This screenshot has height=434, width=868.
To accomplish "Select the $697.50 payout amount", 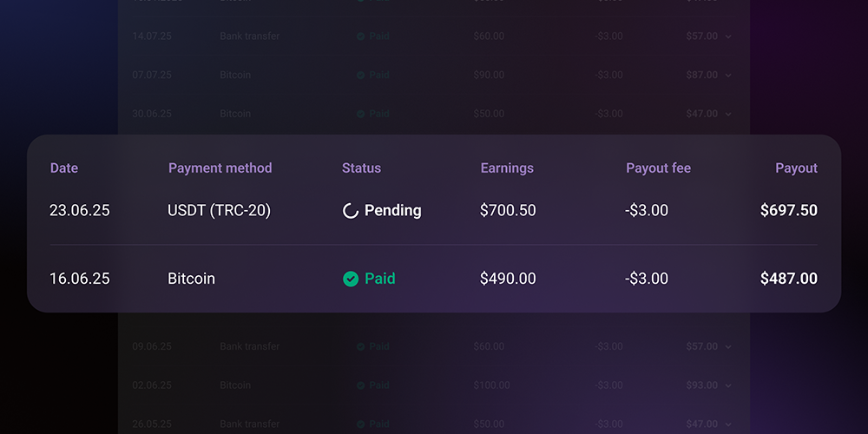I will click(x=789, y=210).
